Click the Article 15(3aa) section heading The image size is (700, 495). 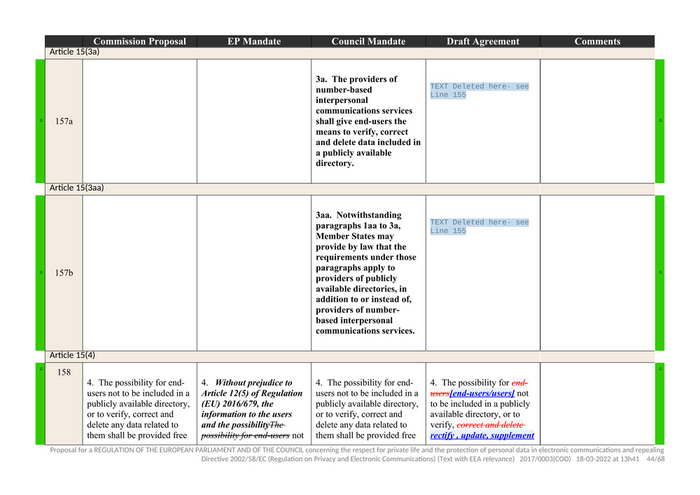point(78,188)
